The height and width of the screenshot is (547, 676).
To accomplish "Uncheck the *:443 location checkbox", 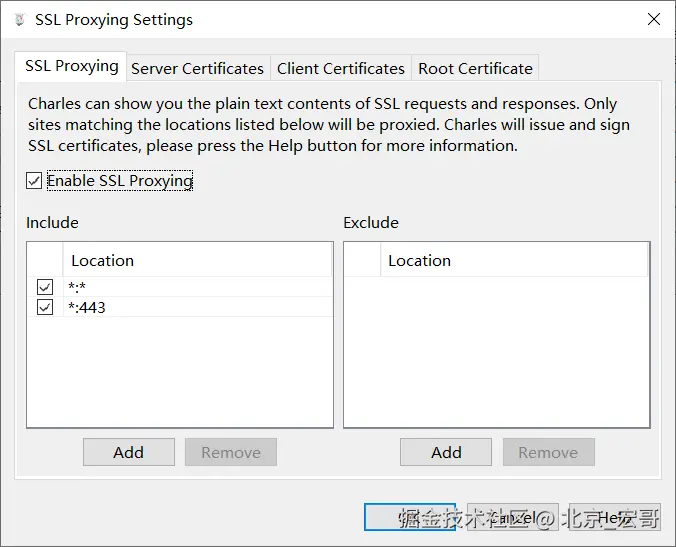I will (45, 307).
